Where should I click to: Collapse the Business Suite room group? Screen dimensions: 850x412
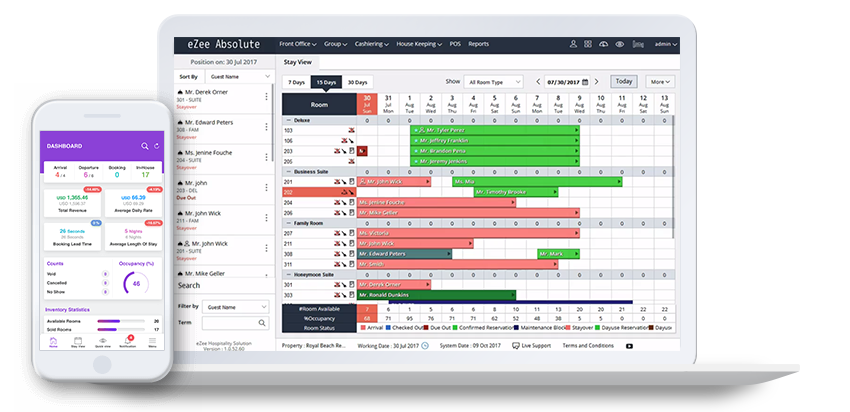click(x=288, y=171)
